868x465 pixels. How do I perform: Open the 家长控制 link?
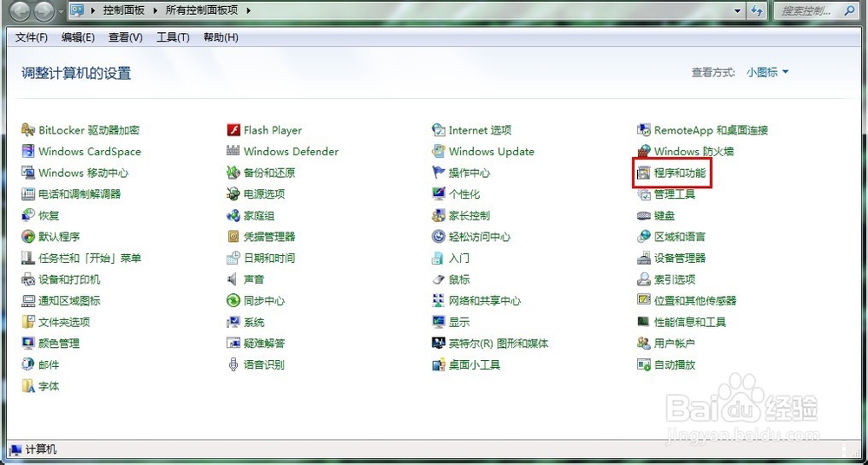470,215
